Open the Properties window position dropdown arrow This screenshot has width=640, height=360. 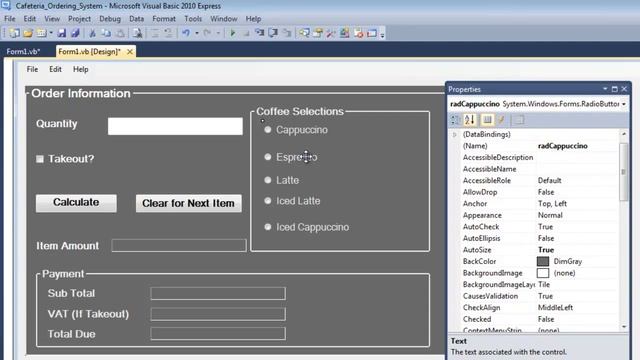605,89
